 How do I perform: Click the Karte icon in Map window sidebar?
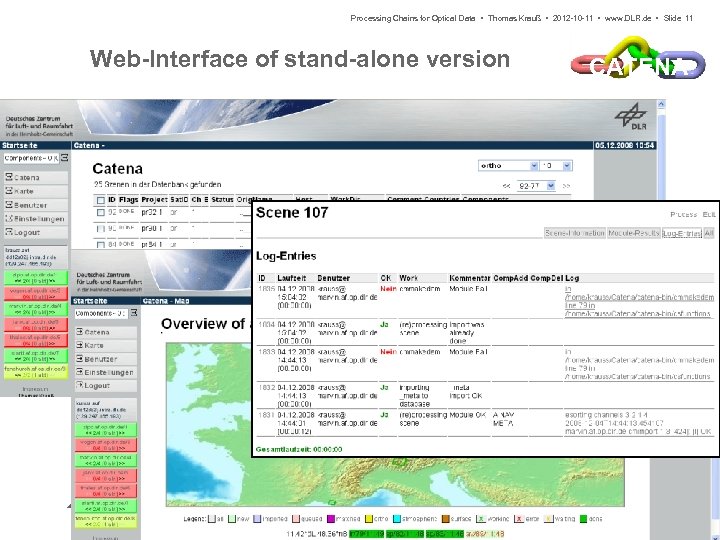[x=79, y=345]
